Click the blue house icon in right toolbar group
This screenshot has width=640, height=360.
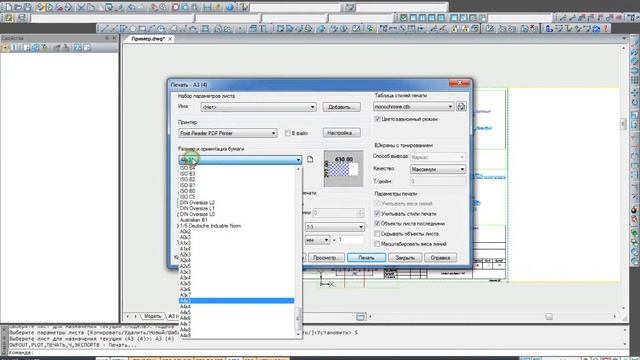[x=596, y=29]
